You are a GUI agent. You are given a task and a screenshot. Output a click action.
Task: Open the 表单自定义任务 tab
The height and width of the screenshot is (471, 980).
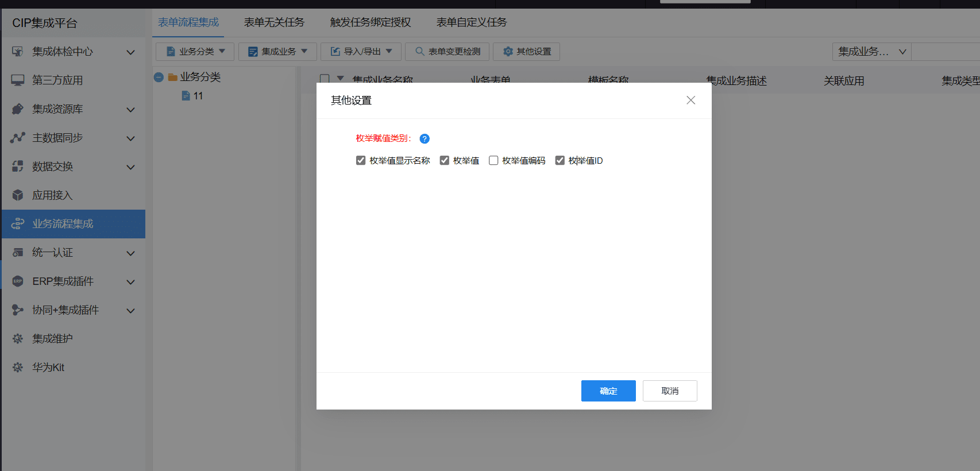(x=472, y=22)
